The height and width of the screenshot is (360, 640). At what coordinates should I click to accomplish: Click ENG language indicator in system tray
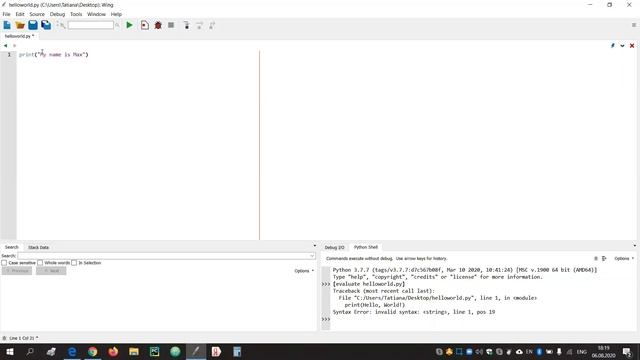click(x=582, y=352)
